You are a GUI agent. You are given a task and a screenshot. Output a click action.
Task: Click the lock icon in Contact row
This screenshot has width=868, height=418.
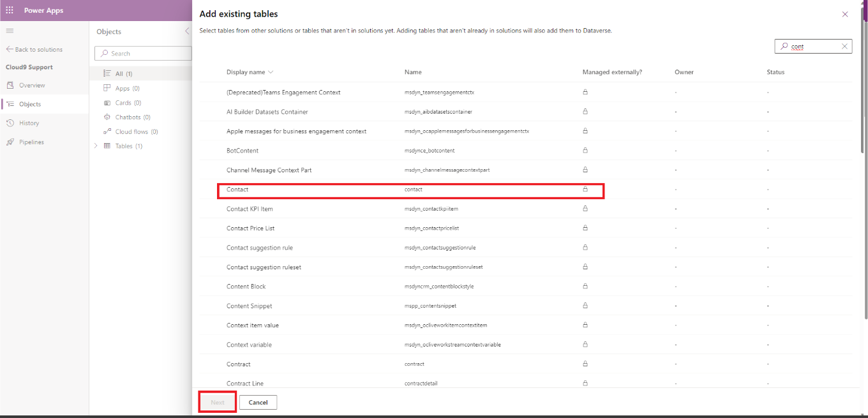pos(585,189)
